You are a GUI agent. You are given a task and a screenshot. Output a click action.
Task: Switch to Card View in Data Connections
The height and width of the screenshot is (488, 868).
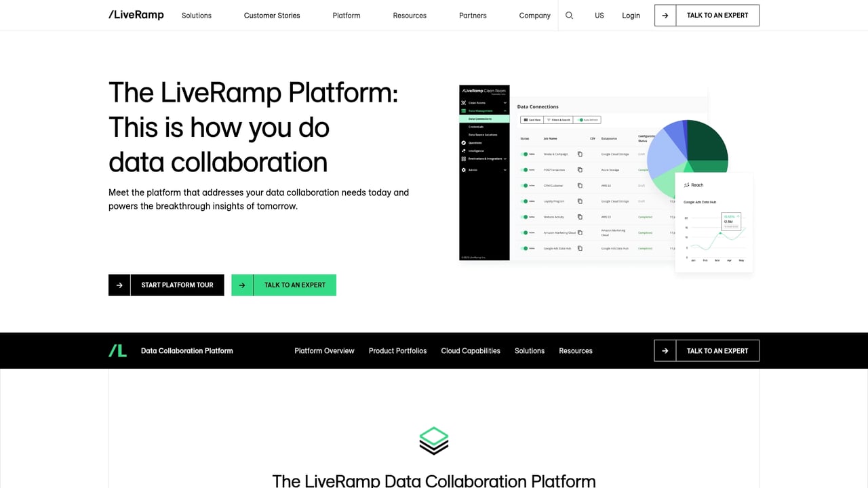532,120
